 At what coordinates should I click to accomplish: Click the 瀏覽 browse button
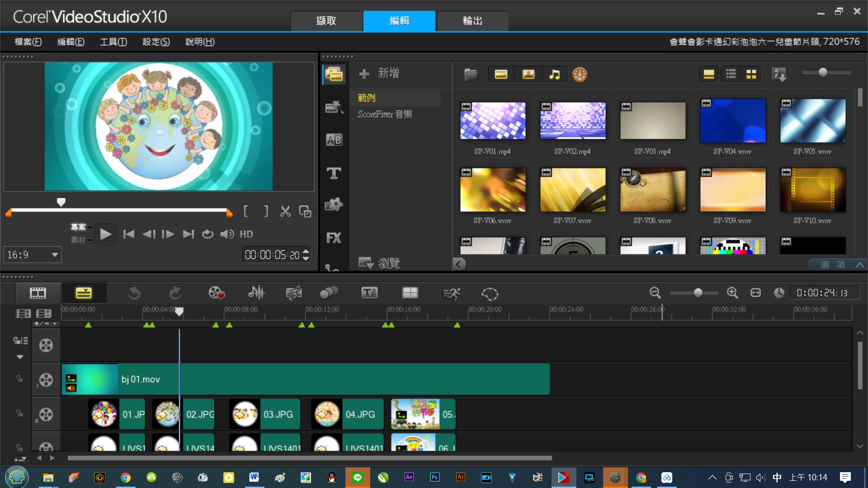click(x=379, y=263)
